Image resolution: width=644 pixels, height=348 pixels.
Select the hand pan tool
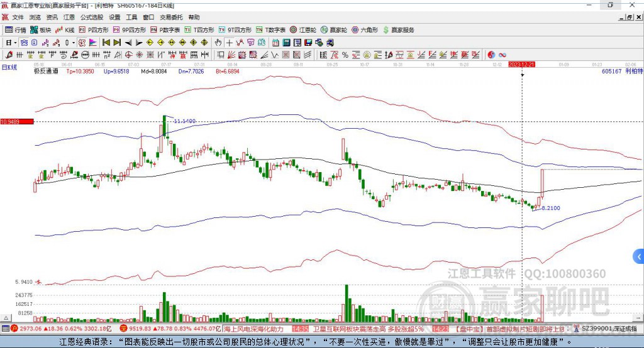[218, 43]
